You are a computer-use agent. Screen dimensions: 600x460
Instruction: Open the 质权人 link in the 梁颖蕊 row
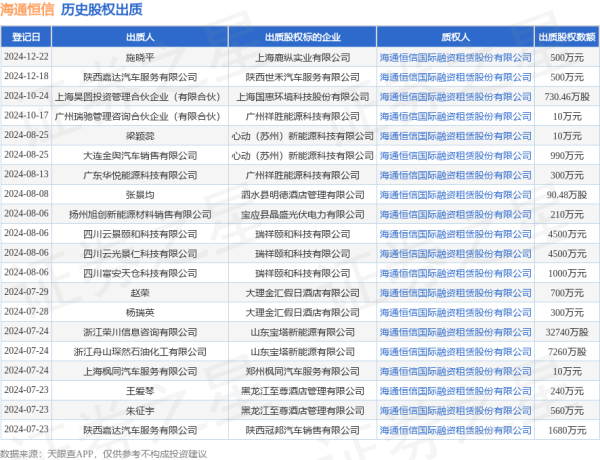(x=455, y=136)
